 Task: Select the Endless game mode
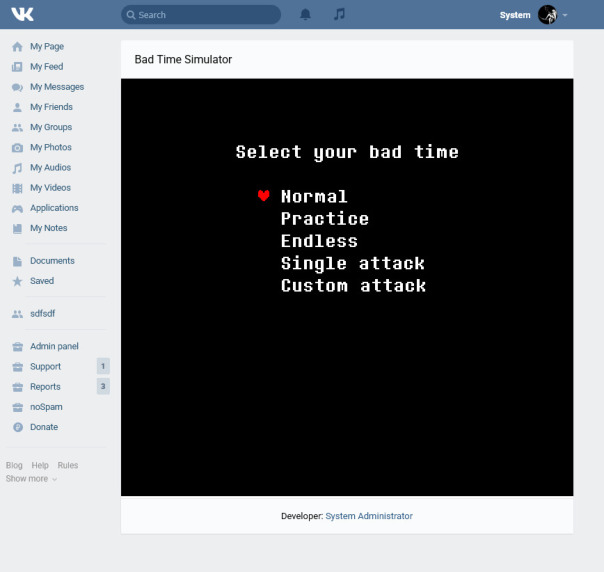coord(319,241)
